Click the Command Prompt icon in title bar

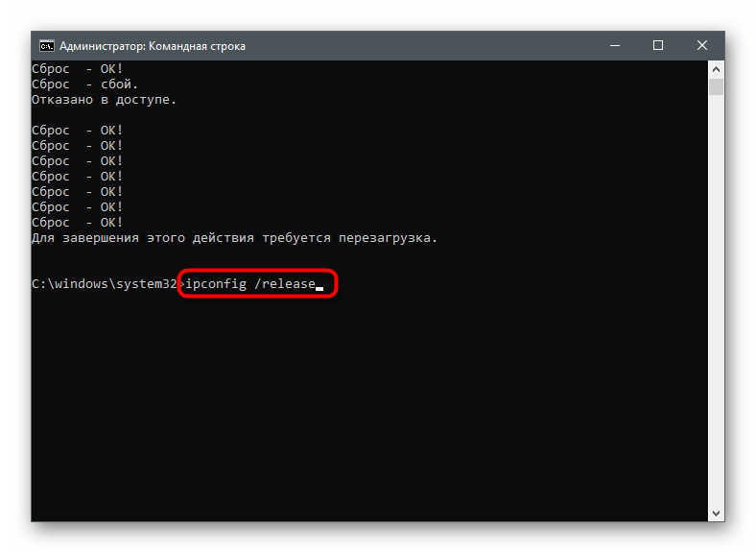pos(47,46)
